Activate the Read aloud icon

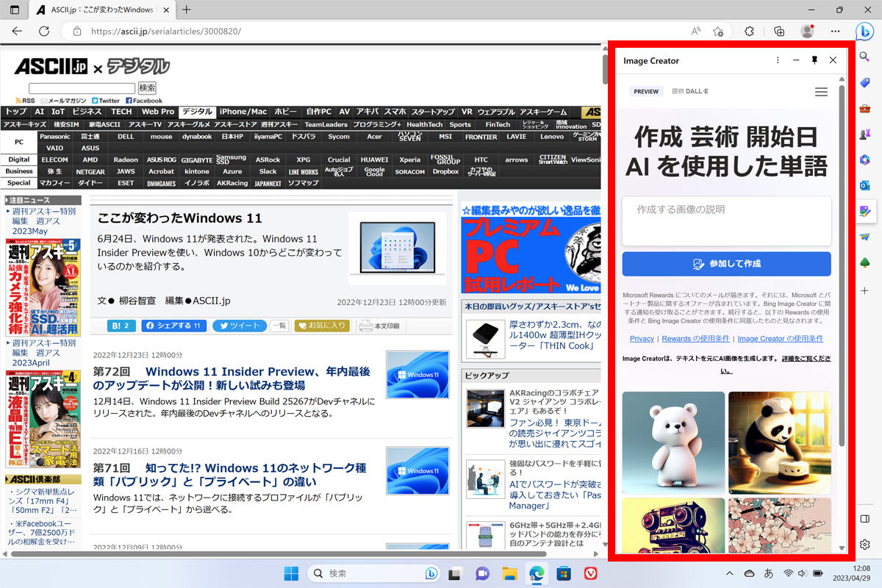pyautogui.click(x=695, y=32)
